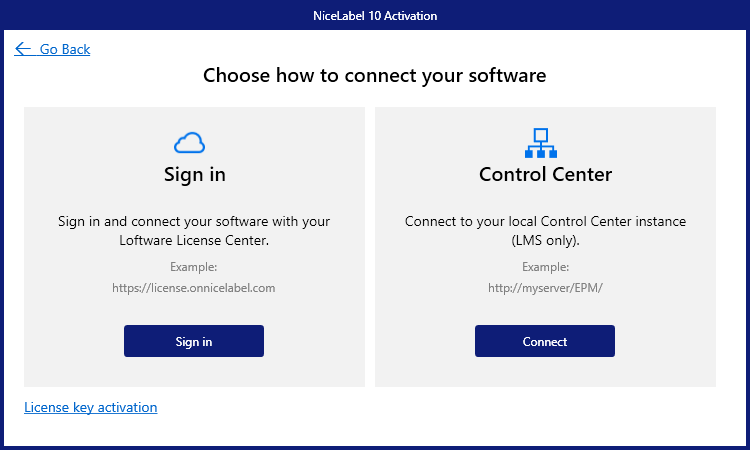Image resolution: width=750 pixels, height=450 pixels.
Task: Click the Example label under Sign in
Action: tap(194, 267)
